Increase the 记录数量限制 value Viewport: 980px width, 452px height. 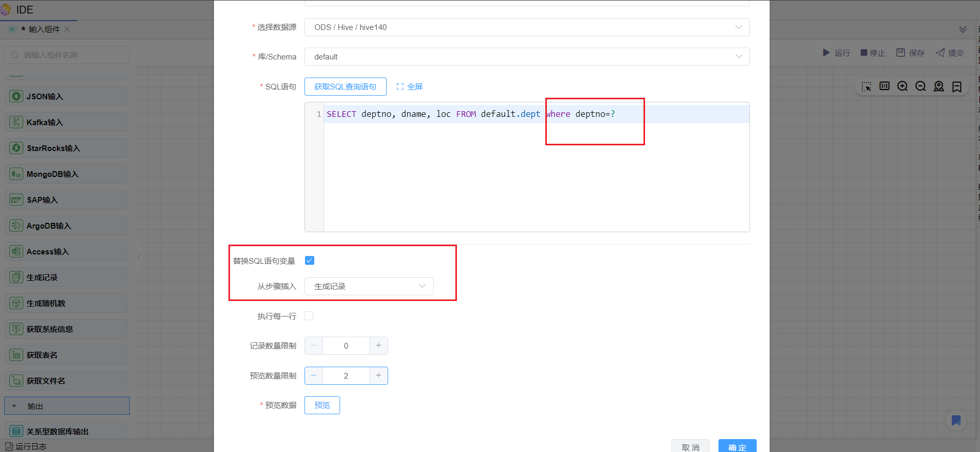[x=379, y=346]
